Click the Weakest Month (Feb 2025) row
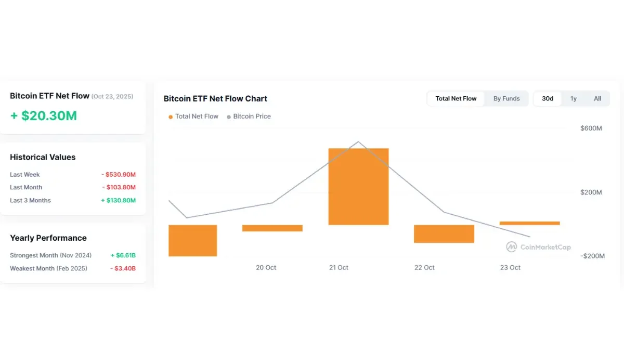The width and height of the screenshot is (624, 364). (x=73, y=268)
